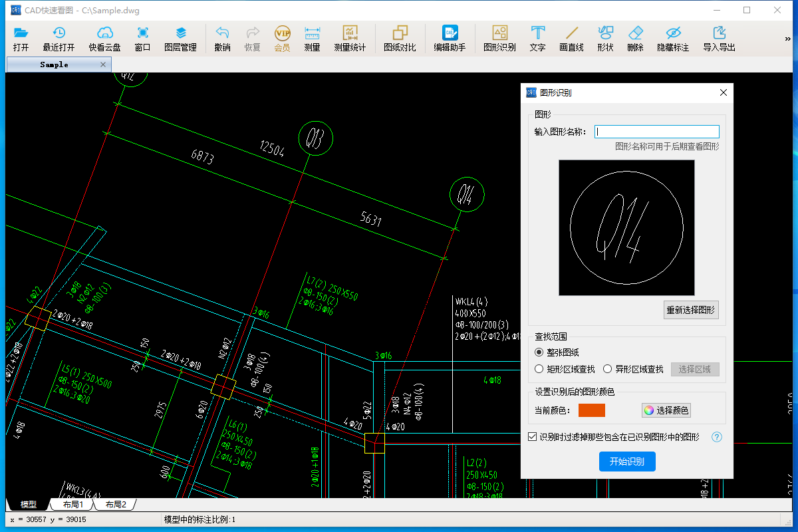Open a drawing file with the 打开 tool
798x532 pixels.
click(x=21, y=38)
